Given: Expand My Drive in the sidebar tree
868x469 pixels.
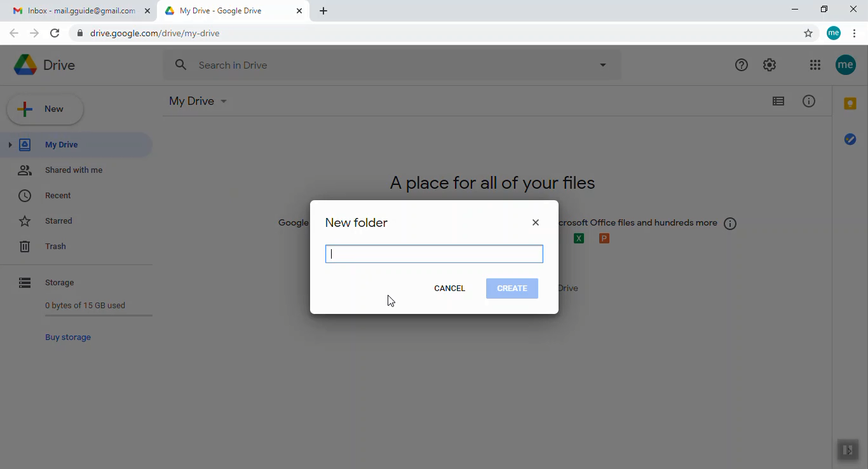Looking at the screenshot, I should click(x=10, y=144).
